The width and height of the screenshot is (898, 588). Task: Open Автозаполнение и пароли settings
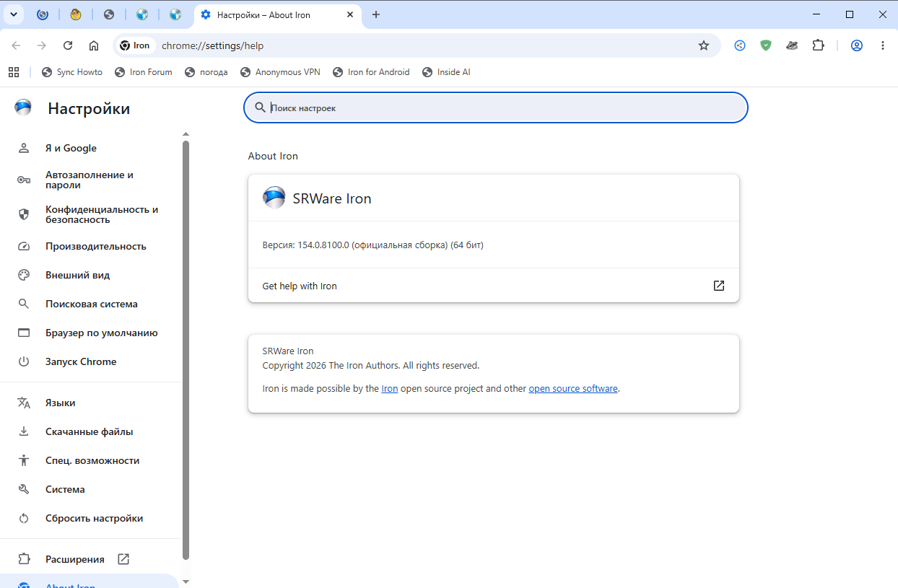click(90, 180)
